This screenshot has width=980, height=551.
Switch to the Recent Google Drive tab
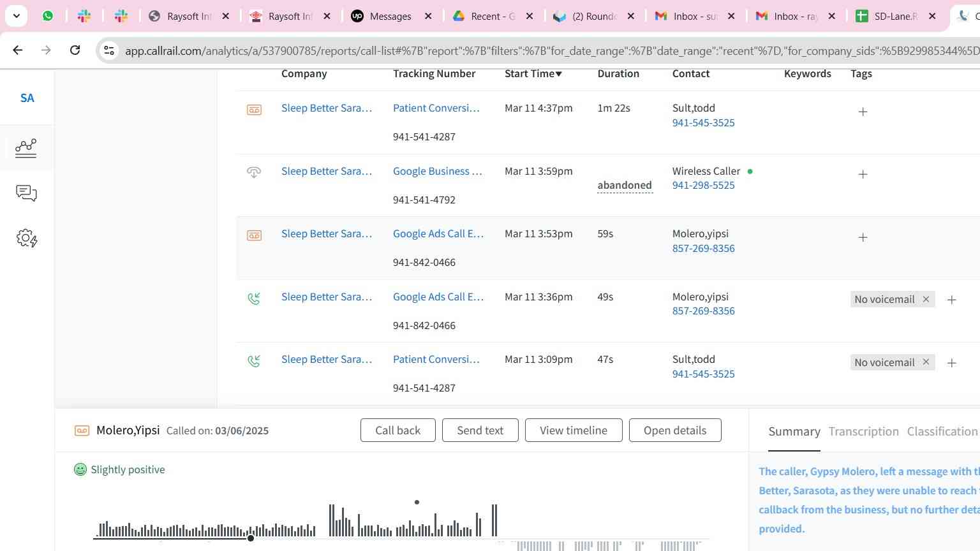point(493,16)
